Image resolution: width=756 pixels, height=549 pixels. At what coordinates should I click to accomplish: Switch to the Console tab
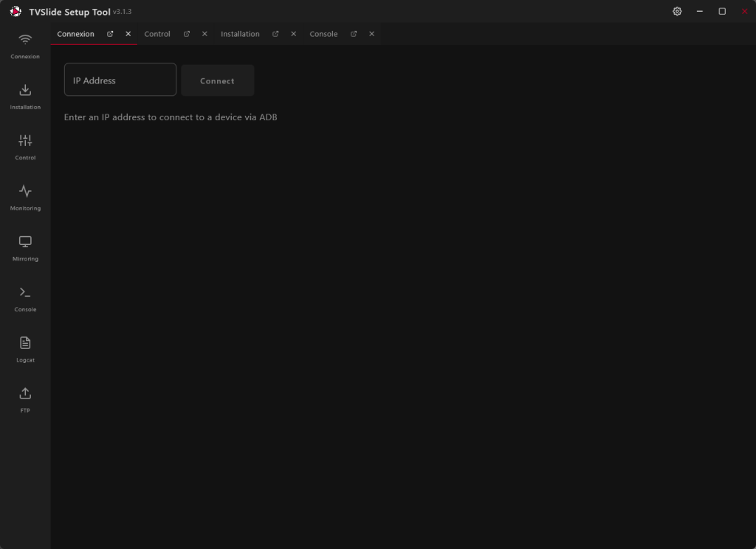click(x=323, y=34)
